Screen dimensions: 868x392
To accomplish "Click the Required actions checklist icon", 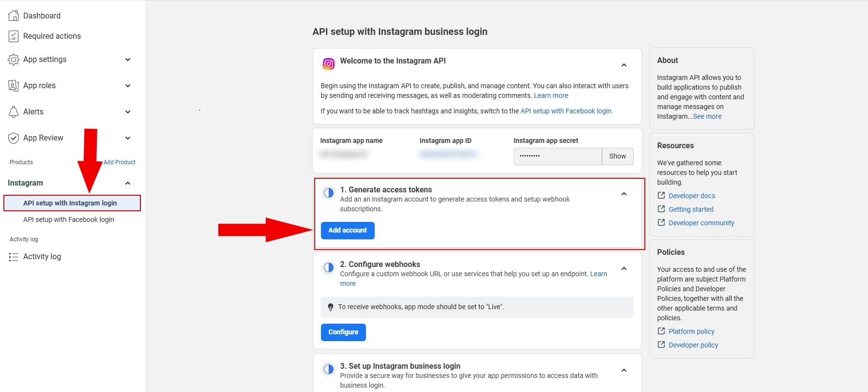I will pyautogui.click(x=14, y=36).
